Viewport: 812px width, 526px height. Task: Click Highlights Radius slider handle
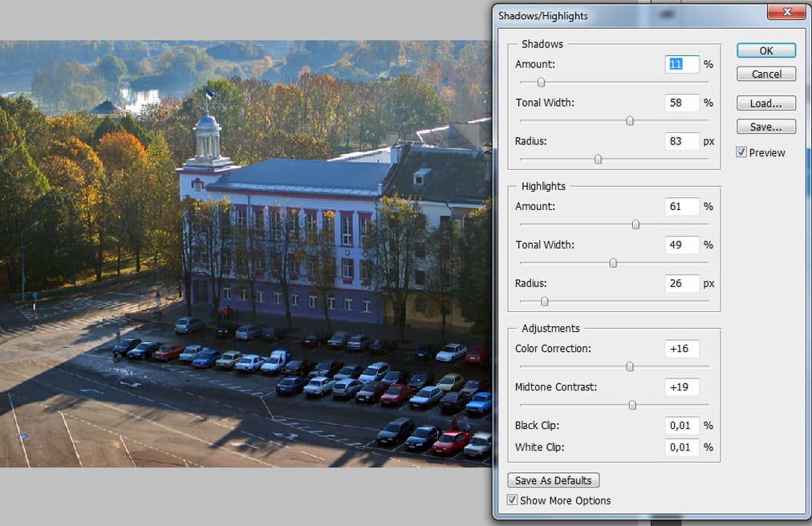[x=544, y=301]
